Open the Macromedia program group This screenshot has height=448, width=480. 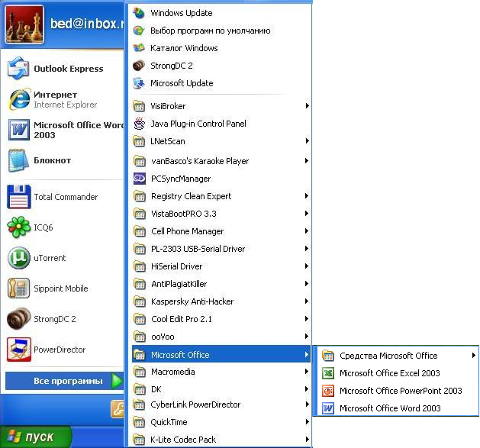(221, 372)
